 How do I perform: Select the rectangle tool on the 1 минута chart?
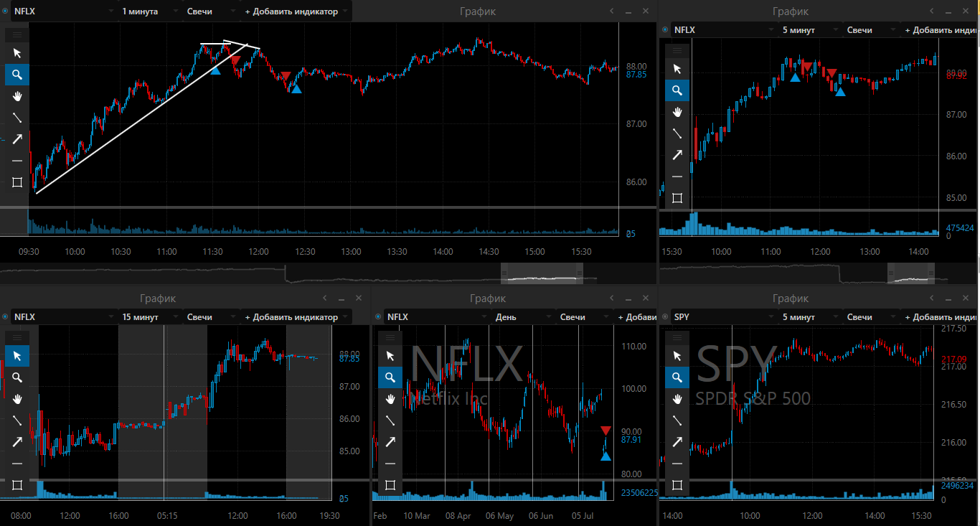(x=17, y=182)
